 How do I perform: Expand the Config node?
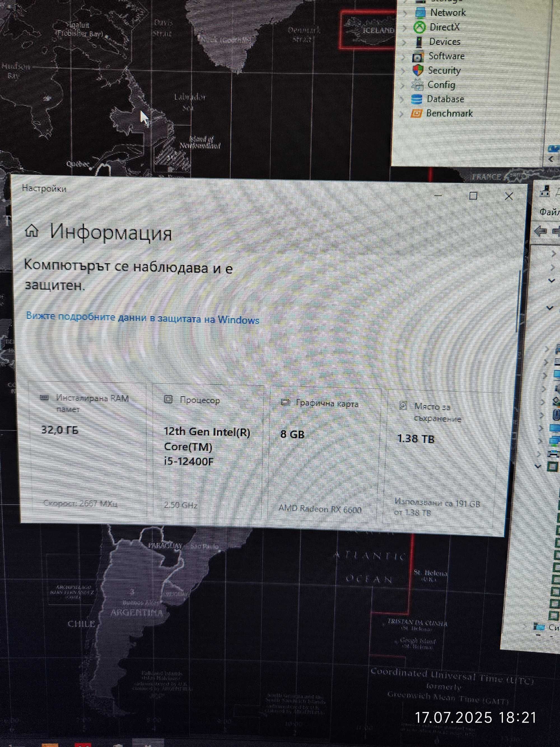402,86
